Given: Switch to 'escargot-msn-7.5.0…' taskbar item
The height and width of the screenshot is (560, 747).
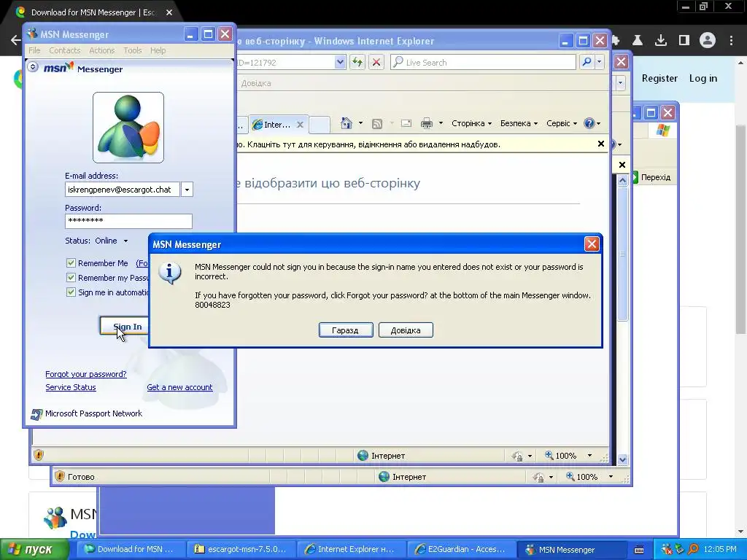Looking at the screenshot, I should 241,549.
